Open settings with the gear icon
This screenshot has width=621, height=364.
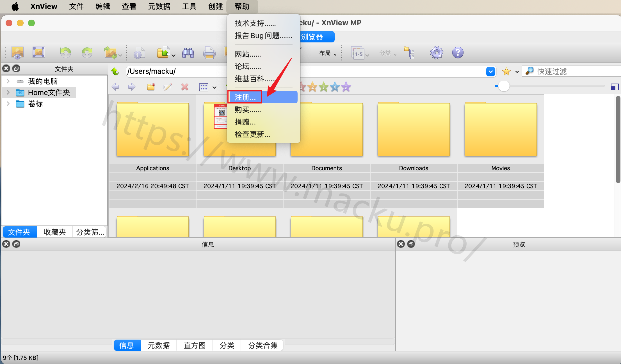pos(437,52)
